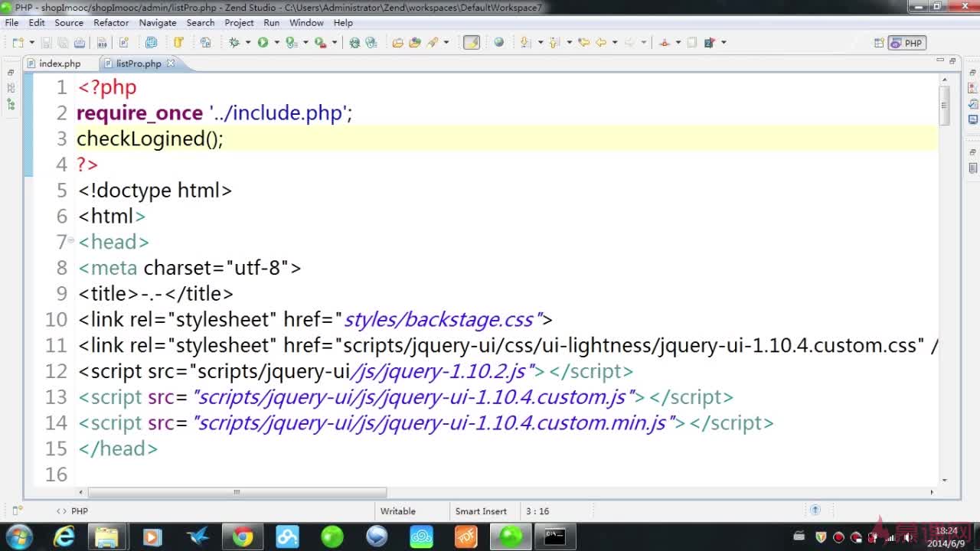Expand the External Tools dropdown
The width and height of the screenshot is (980, 551).
335,43
